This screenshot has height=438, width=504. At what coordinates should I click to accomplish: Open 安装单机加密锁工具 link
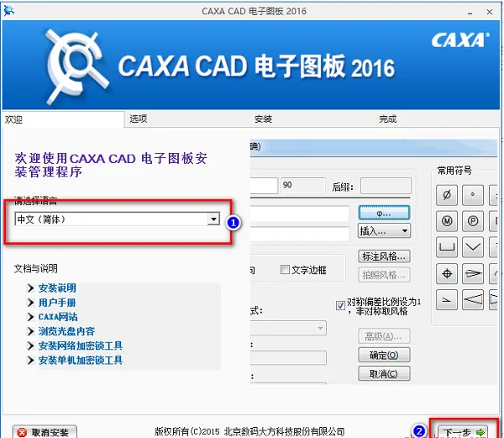tap(81, 360)
